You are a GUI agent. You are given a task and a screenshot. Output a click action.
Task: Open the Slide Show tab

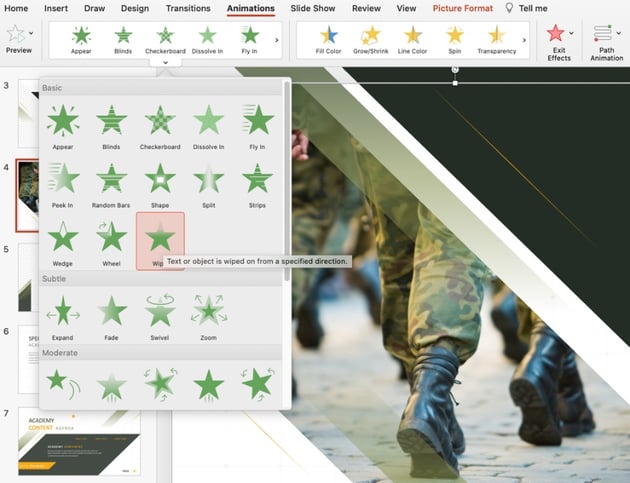click(x=314, y=8)
